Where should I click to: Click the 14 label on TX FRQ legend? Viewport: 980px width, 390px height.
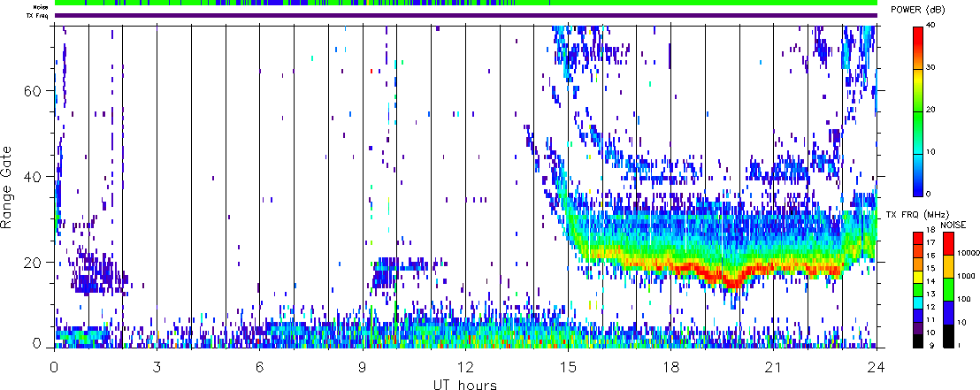(930, 281)
